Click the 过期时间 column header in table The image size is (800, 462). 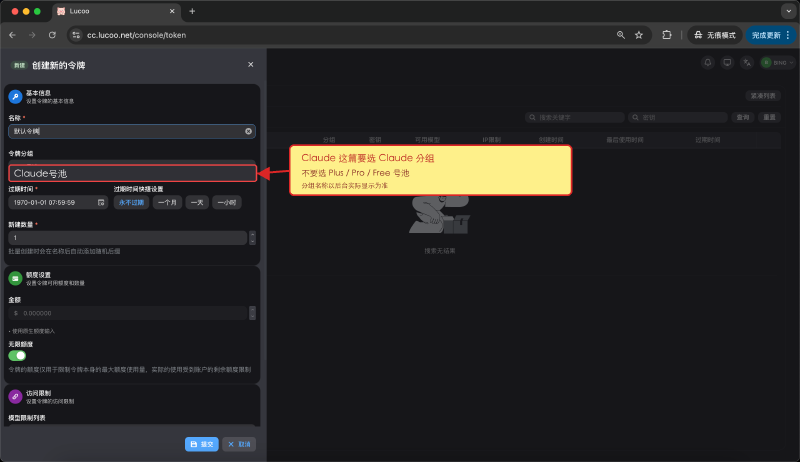click(x=707, y=140)
